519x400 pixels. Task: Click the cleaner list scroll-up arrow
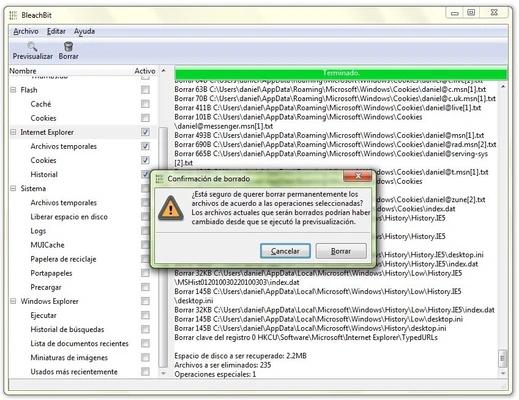pyautogui.click(x=163, y=71)
